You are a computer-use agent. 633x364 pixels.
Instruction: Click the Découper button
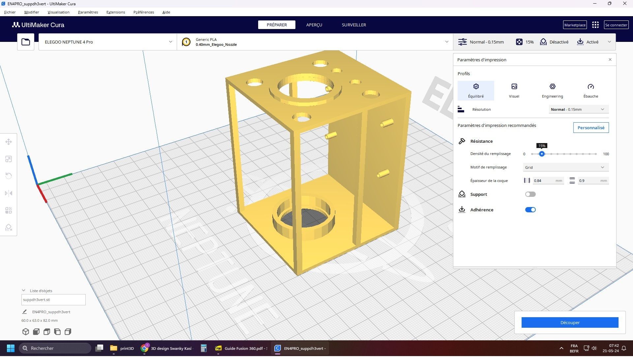pyautogui.click(x=570, y=322)
